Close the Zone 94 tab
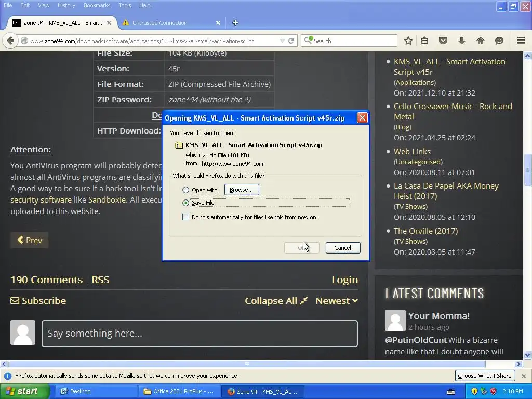Screen dimensions: 532x399 pyautogui.click(x=109, y=23)
